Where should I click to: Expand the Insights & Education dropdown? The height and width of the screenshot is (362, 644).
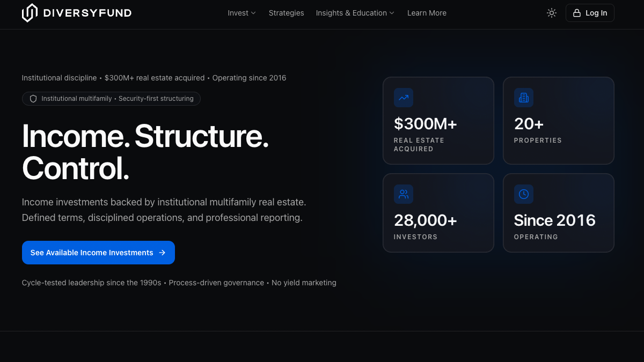355,13
